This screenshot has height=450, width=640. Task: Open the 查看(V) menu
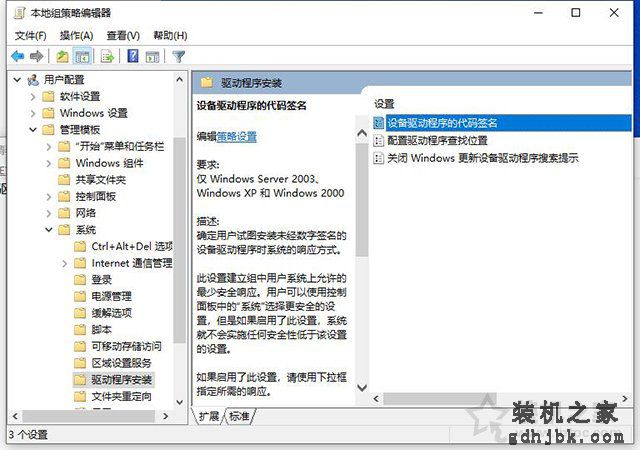tap(123, 36)
